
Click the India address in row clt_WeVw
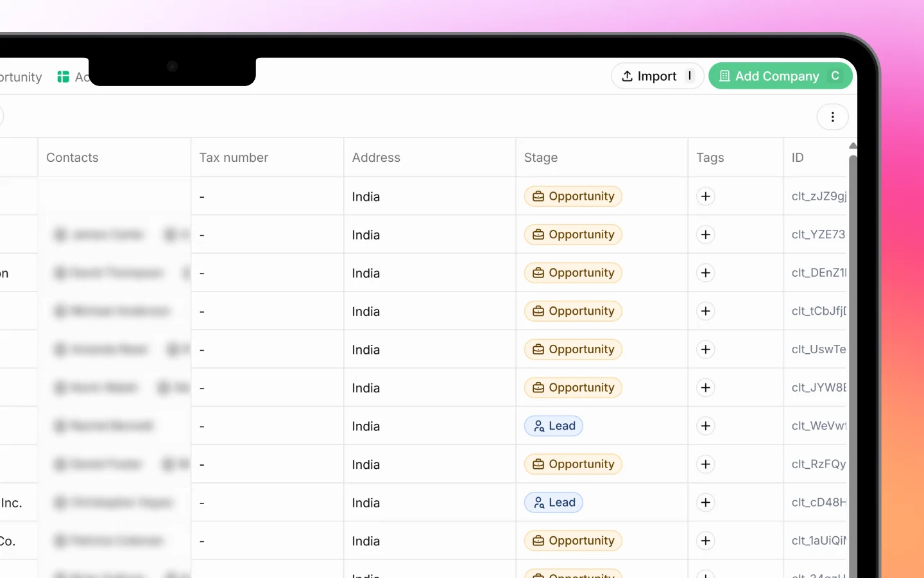(366, 426)
